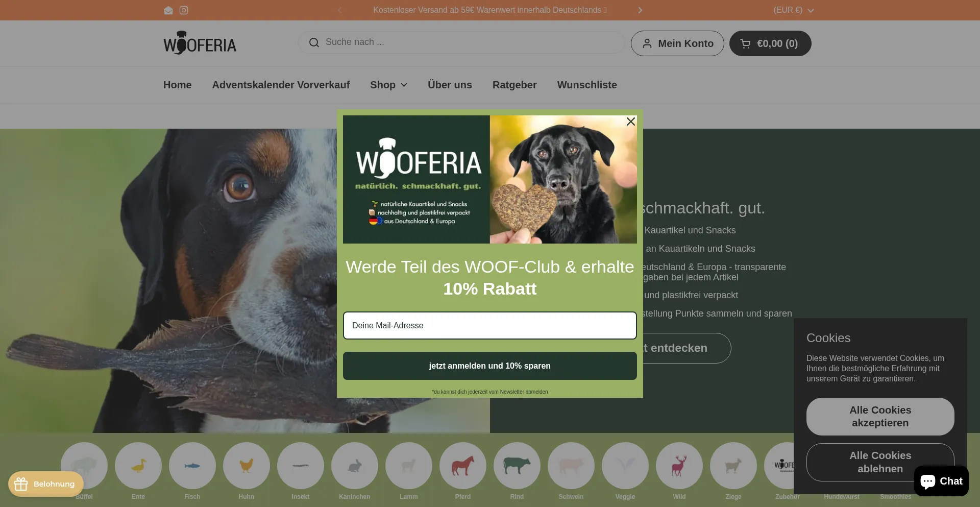The image size is (980, 507).
Task: Expand the Shop menu dropdown
Action: (388, 85)
